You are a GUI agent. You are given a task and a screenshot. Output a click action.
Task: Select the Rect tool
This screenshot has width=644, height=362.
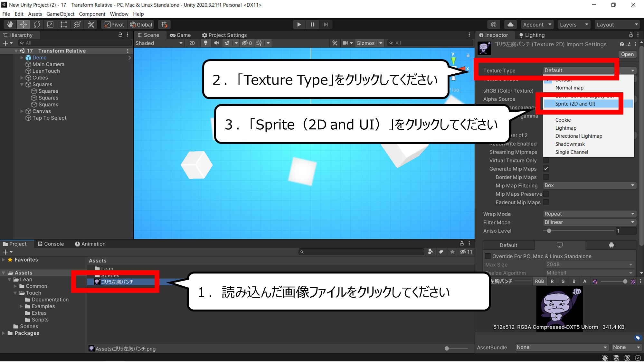64,24
